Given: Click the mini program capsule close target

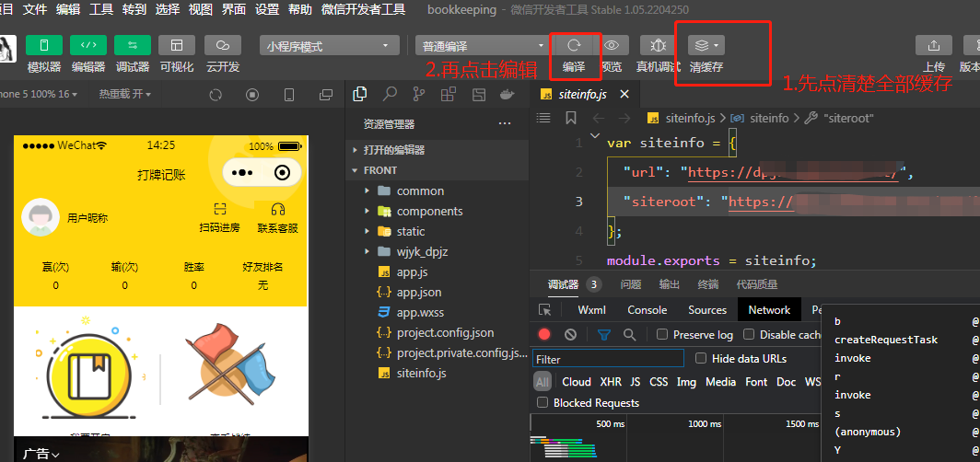Looking at the screenshot, I should [283, 172].
